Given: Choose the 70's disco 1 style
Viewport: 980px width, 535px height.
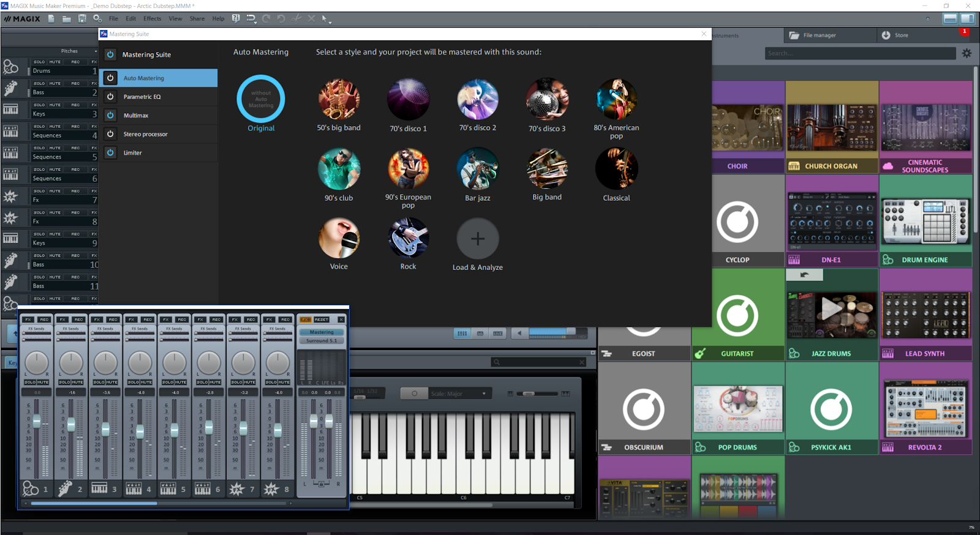Looking at the screenshot, I should [408, 99].
